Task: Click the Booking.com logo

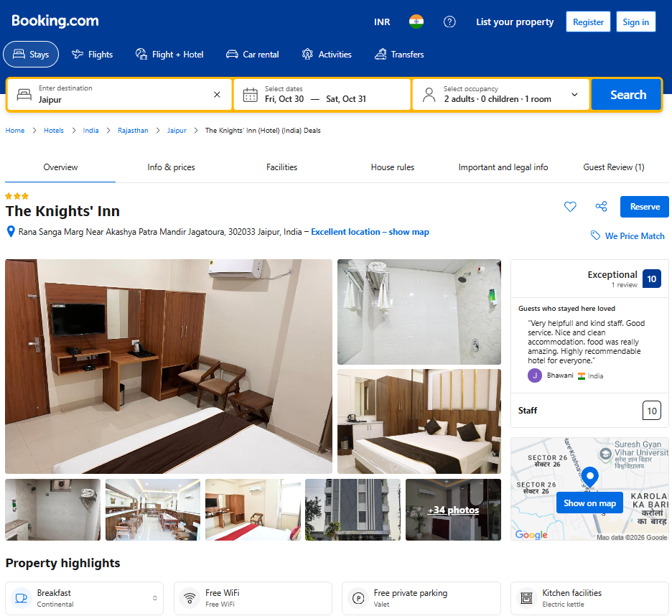Action: coord(55,21)
